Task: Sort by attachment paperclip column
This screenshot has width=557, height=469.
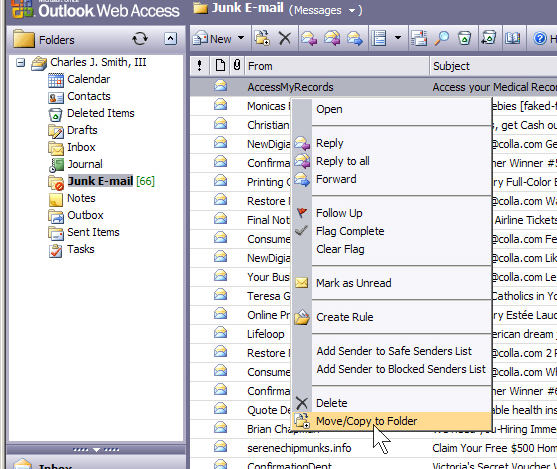Action: (237, 66)
